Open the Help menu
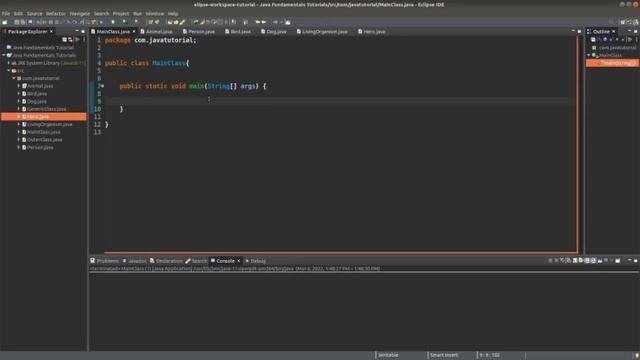The image size is (640, 360). pyautogui.click(x=173, y=13)
